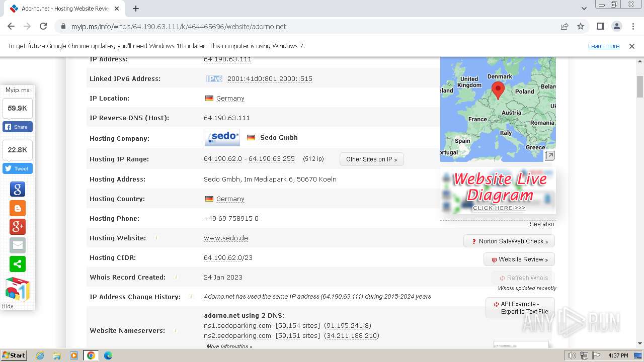The image size is (644, 362).
Task: Click API Example Export to Text File
Action: pos(520,308)
